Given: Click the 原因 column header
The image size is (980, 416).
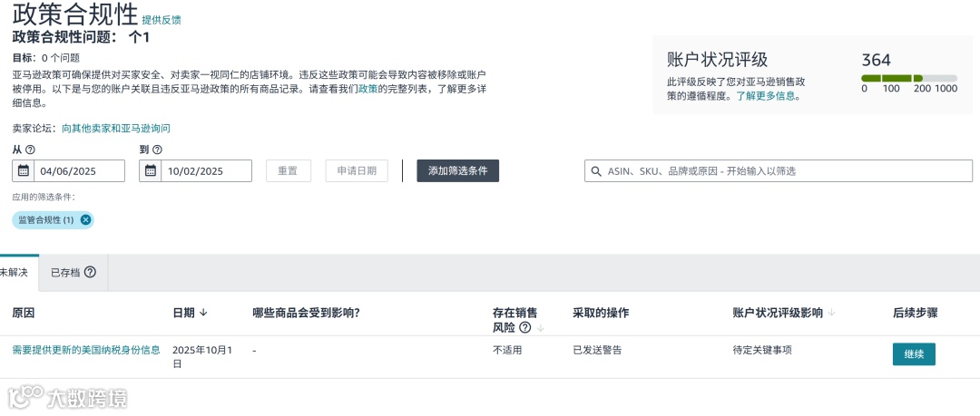Looking at the screenshot, I should click(23, 313).
